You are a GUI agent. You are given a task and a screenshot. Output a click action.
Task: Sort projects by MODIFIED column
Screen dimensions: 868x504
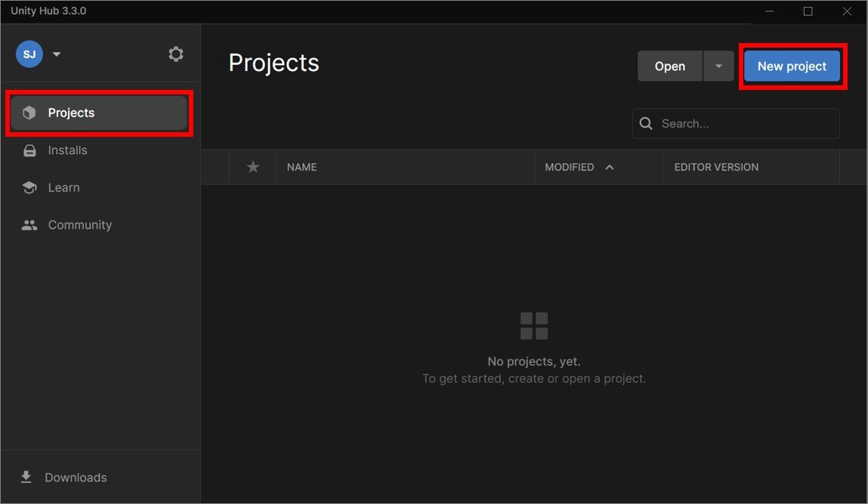click(x=569, y=167)
